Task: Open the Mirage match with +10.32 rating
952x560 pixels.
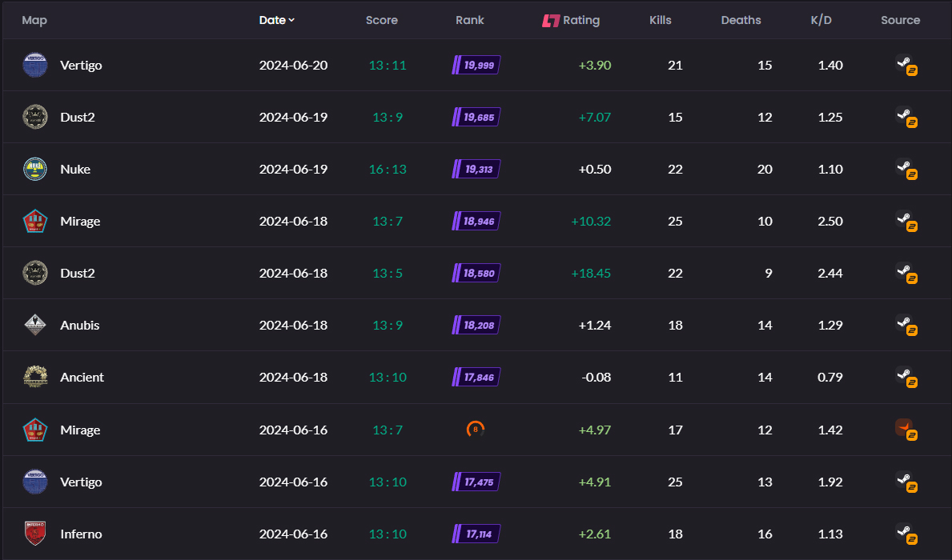Action: 80,221
